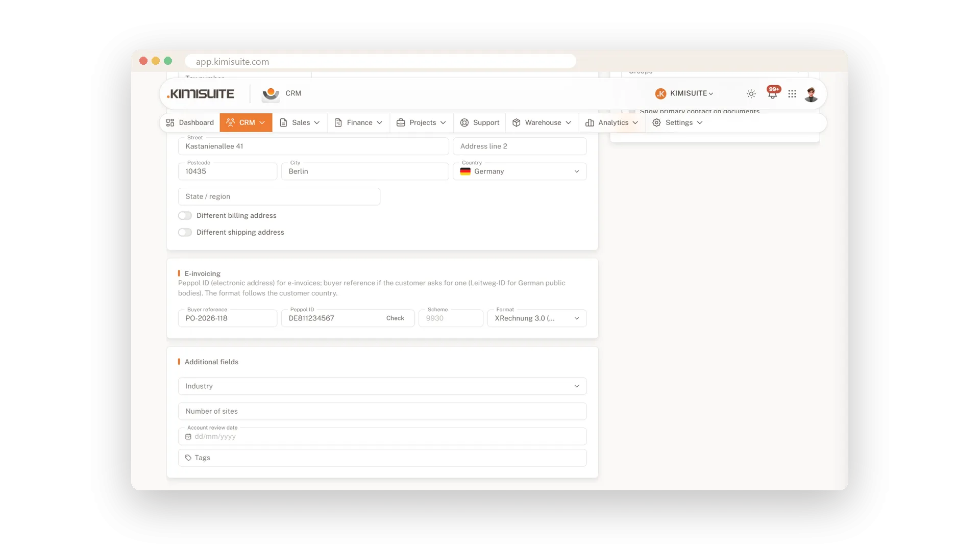Screen dimensions: 980x551
Task: Open the notifications bell with the 99+ badge
Action: [x=773, y=93]
